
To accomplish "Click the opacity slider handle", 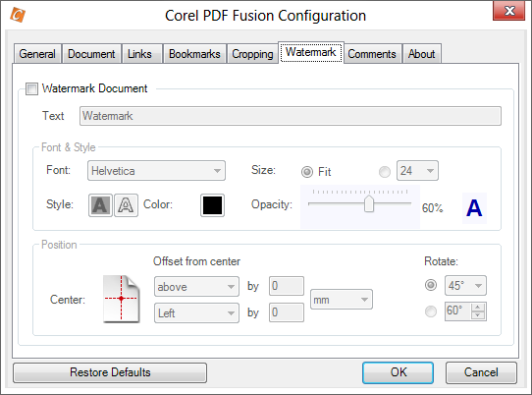I will point(369,203).
